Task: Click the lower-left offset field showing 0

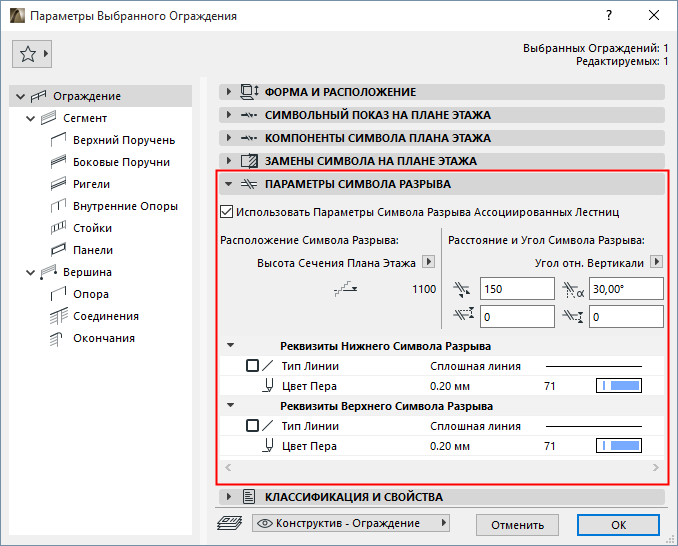Action: click(517, 316)
